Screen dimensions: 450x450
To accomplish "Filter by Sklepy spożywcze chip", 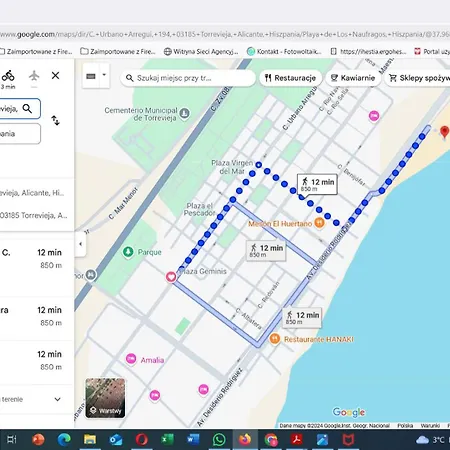I will (419, 78).
